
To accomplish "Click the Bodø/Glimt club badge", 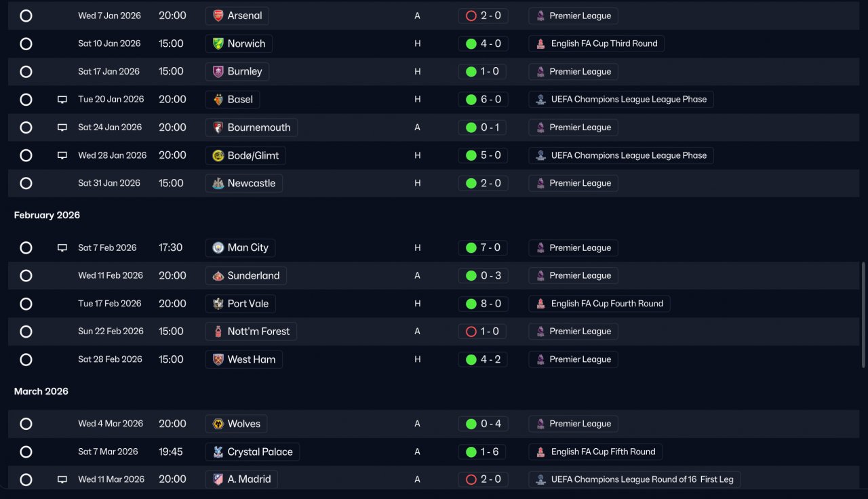I will [218, 155].
